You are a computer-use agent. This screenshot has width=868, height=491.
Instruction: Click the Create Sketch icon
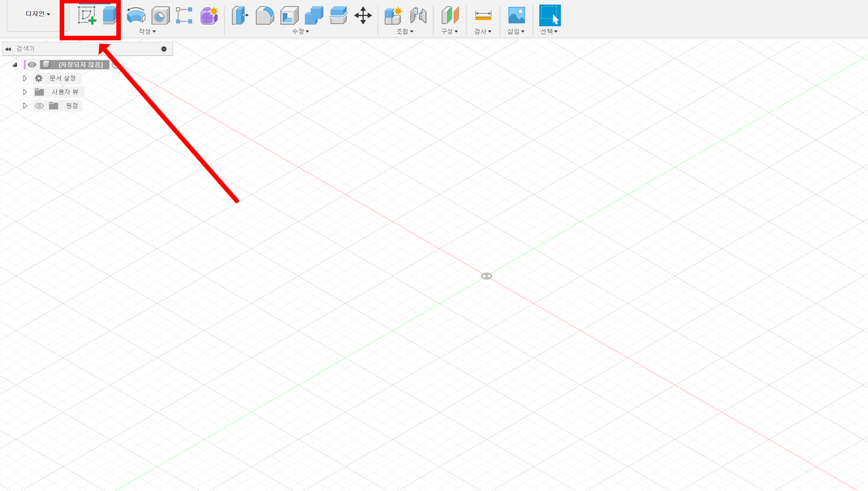(x=87, y=16)
